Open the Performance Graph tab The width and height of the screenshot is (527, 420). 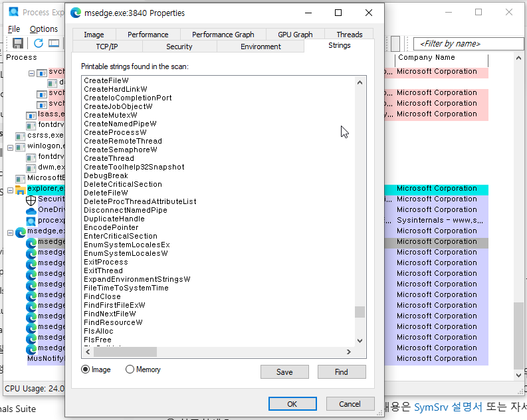coord(223,35)
